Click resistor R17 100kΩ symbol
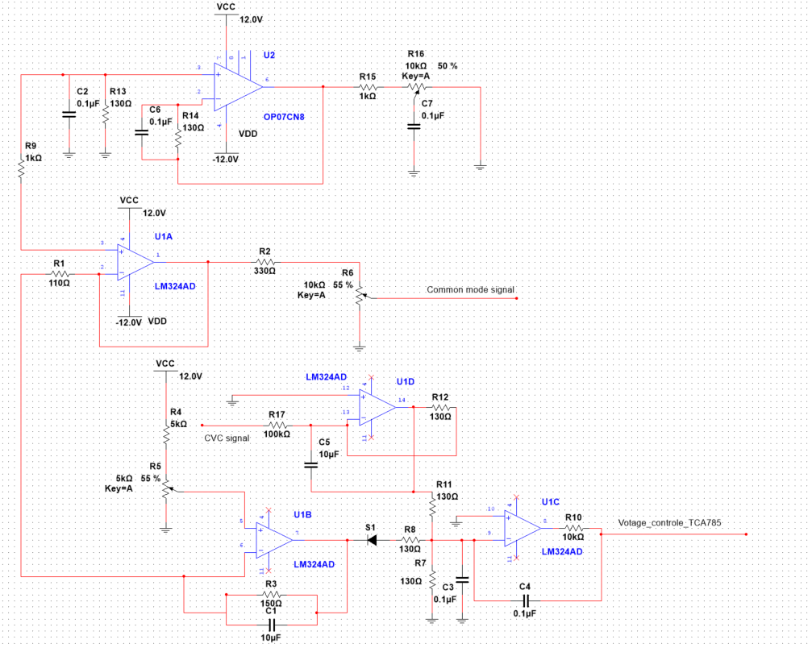Viewport: 812px width, 648px height. (x=277, y=425)
